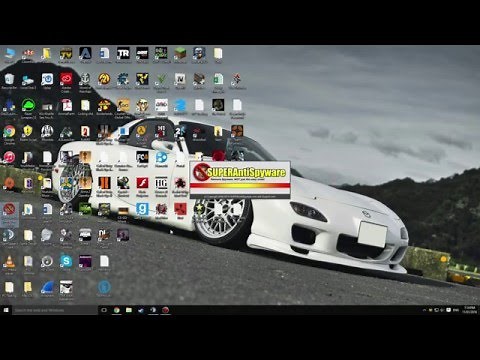Image resolution: width=480 pixels, height=360 pixels.
Task: Open the Adobe Acrobat PDF icon
Action: point(66,107)
